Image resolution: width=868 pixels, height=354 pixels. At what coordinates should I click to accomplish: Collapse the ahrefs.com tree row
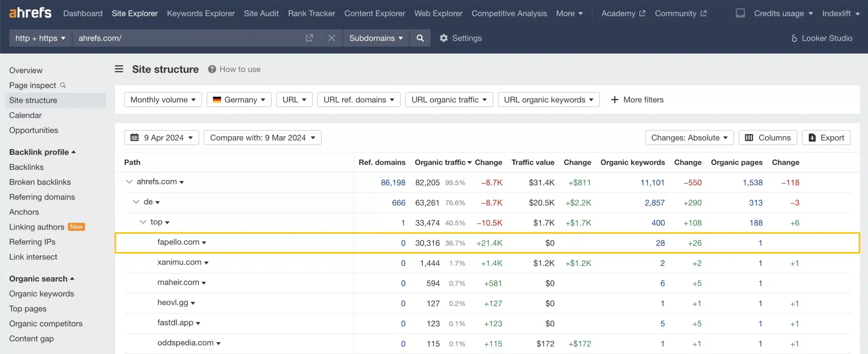pyautogui.click(x=129, y=182)
